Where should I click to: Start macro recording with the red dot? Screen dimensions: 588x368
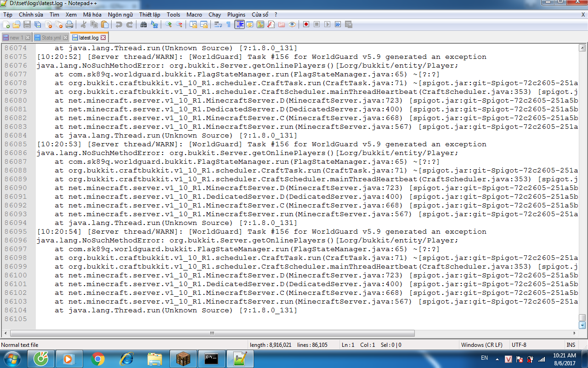pyautogui.click(x=306, y=24)
